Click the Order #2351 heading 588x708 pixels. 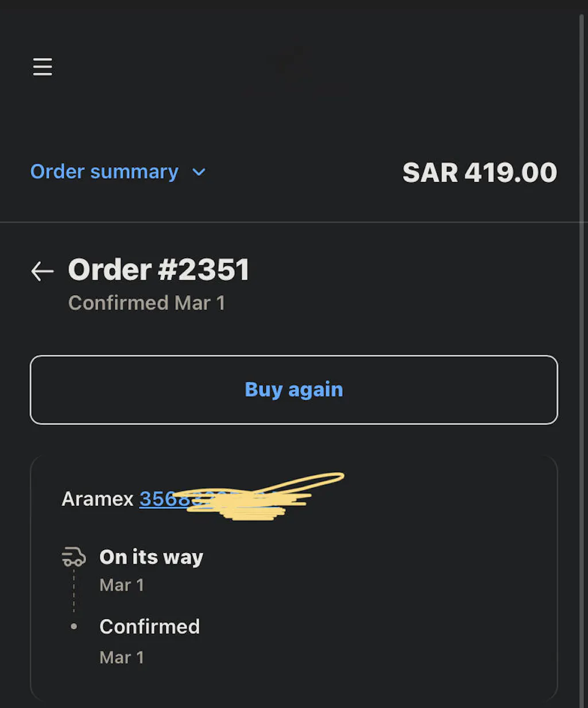[158, 269]
